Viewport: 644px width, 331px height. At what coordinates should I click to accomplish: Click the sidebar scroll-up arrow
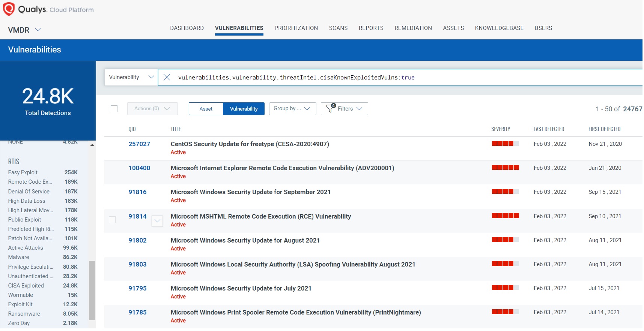(92, 145)
